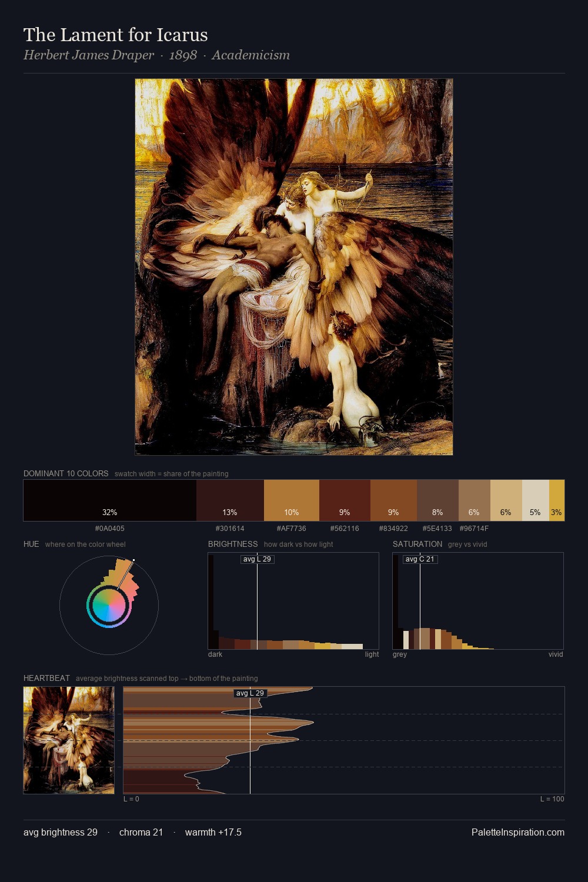The height and width of the screenshot is (882, 588).
Task: Click caption 'where on the color wheel'
Action: (x=85, y=544)
